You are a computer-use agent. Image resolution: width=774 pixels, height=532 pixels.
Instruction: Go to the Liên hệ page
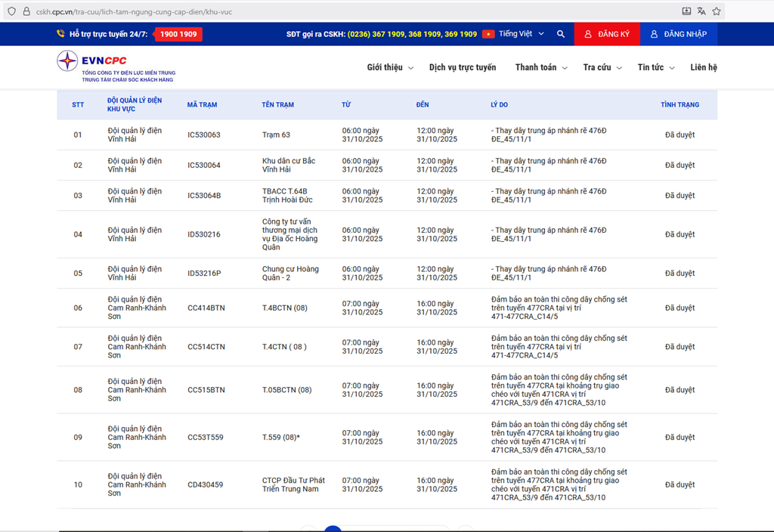point(703,67)
